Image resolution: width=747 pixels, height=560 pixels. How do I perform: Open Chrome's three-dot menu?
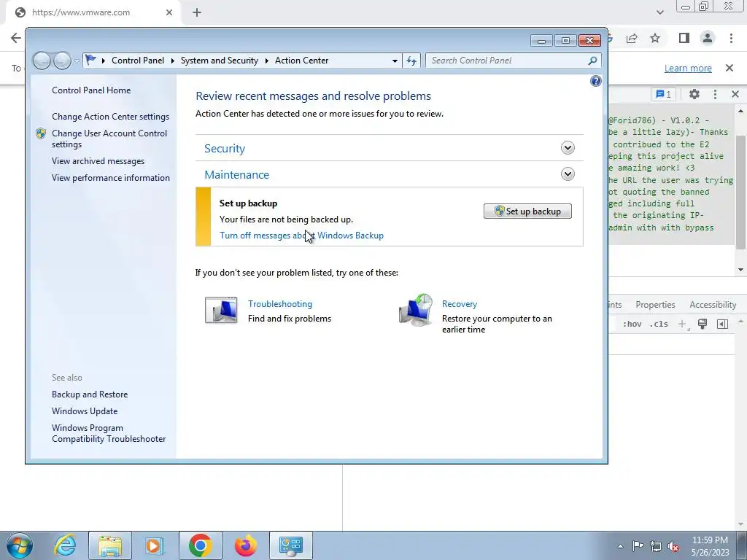[x=731, y=38]
